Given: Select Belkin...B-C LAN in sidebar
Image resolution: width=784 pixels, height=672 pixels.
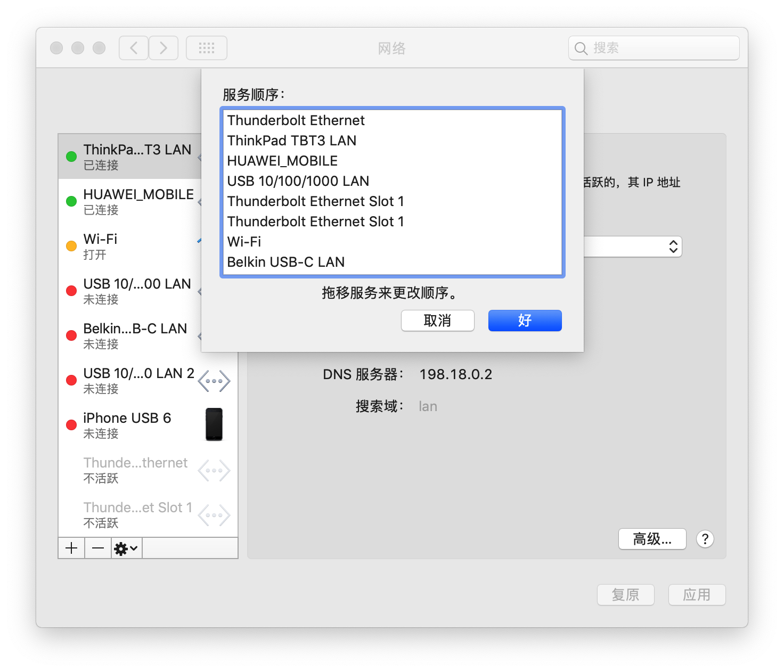Looking at the screenshot, I should pos(130,335).
